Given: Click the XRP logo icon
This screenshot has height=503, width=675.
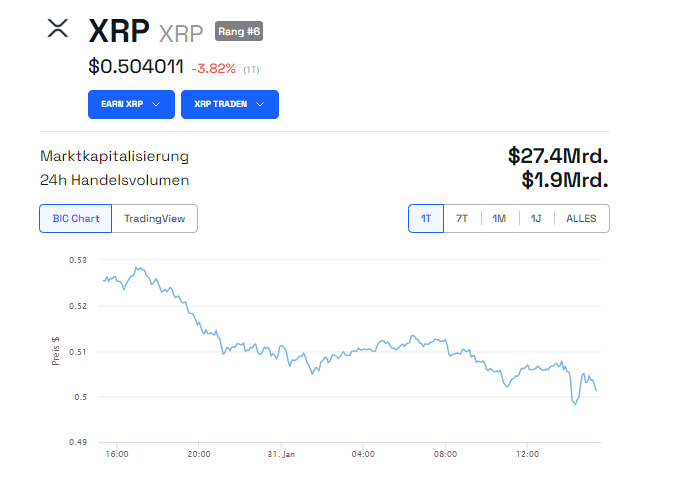Looking at the screenshot, I should click(x=58, y=29).
